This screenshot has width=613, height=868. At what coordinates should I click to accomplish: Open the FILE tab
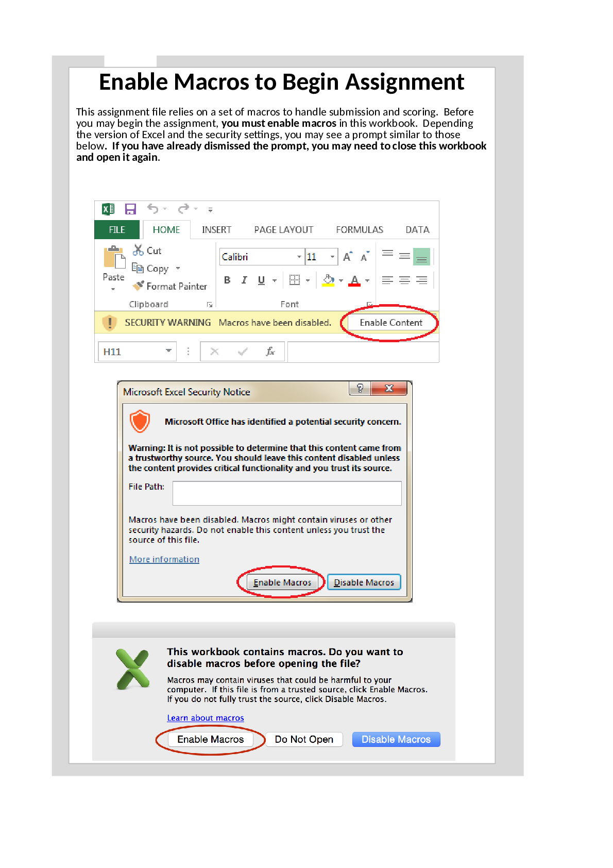117,230
